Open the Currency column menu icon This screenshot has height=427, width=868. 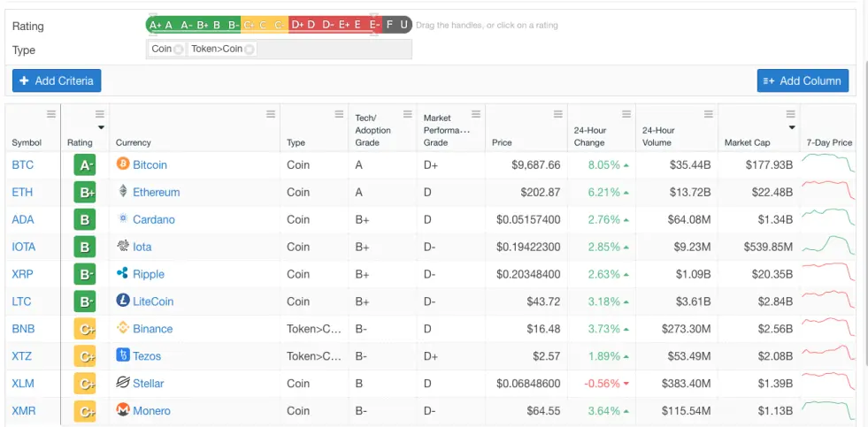(x=271, y=114)
